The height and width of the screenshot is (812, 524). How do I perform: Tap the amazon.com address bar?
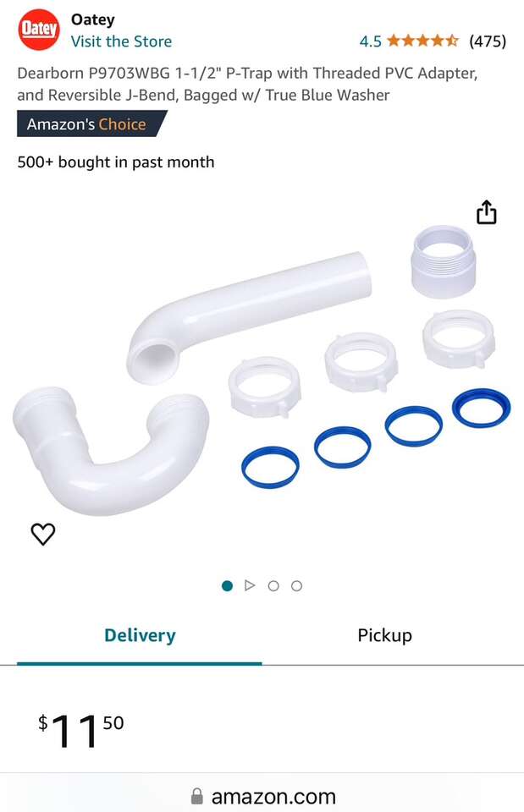pyautogui.click(x=262, y=796)
